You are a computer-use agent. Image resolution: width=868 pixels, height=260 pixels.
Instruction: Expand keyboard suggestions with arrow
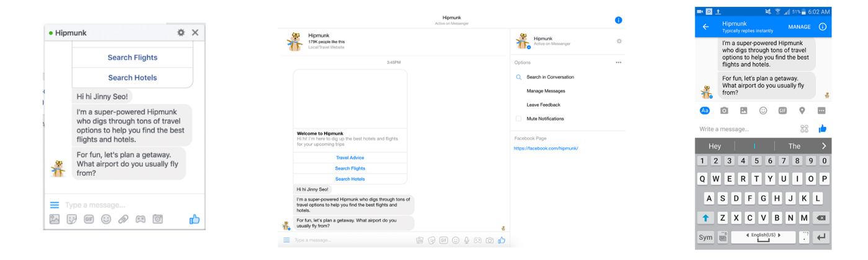[x=824, y=146]
